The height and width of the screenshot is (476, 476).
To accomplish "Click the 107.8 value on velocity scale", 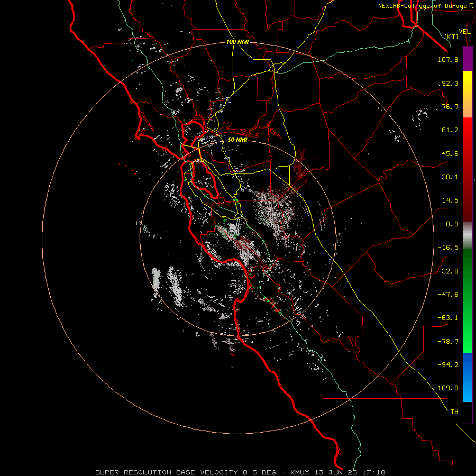I will (448, 59).
